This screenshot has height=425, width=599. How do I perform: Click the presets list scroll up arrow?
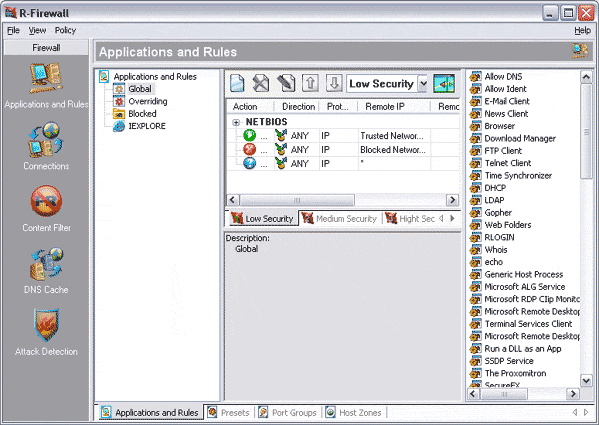[x=586, y=77]
